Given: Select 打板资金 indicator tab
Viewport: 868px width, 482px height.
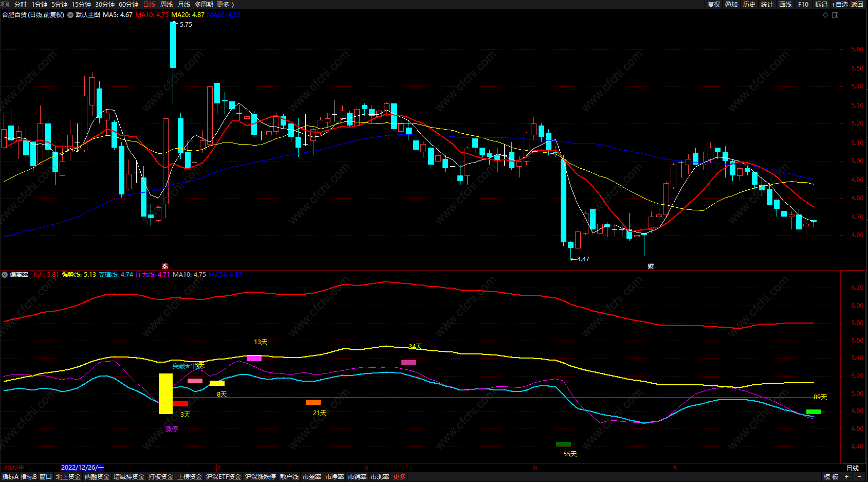Looking at the screenshot, I should 161,477.
